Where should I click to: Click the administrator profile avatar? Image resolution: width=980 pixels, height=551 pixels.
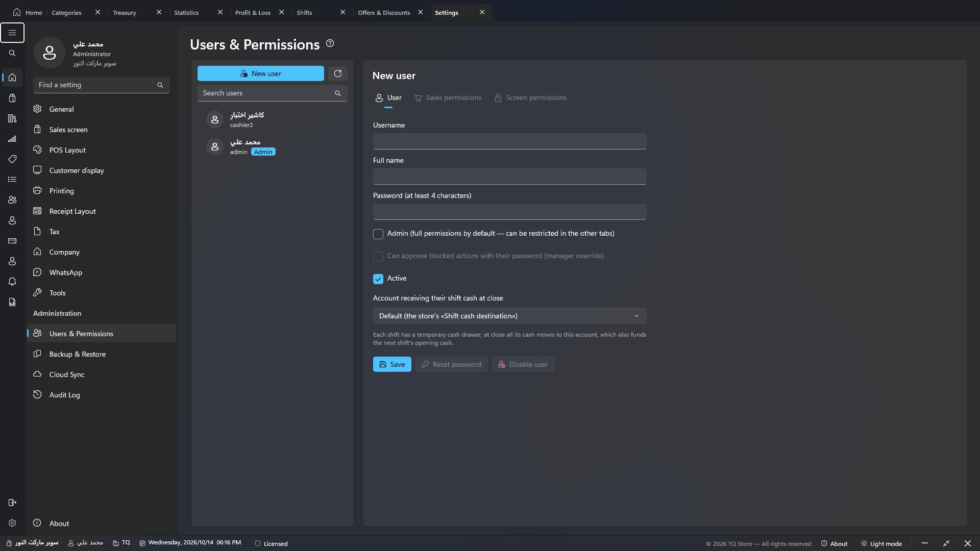[50, 53]
